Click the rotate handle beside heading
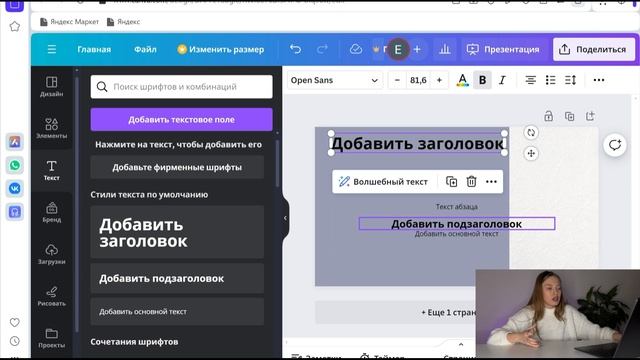The width and height of the screenshot is (640, 360). tap(531, 133)
